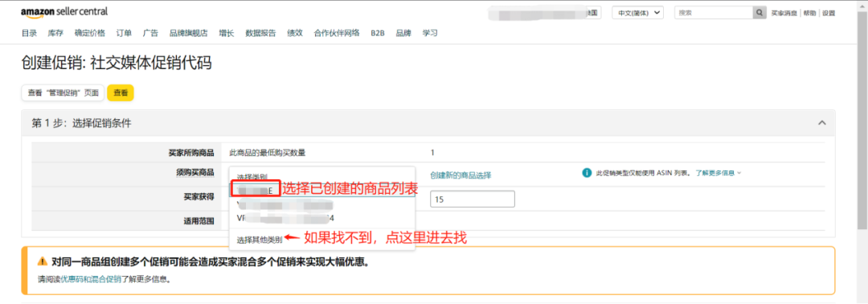Open the 品牌旗舰店 menu
This screenshot has height=304, width=868.
tap(188, 33)
